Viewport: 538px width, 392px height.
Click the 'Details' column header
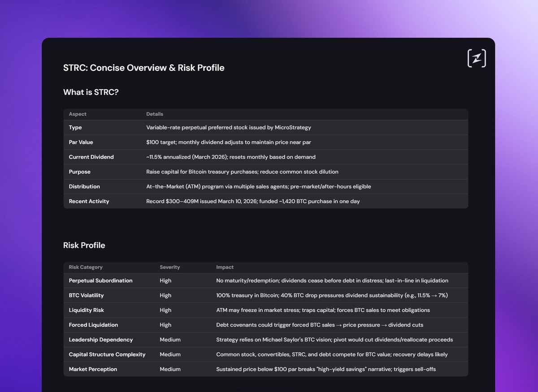click(x=155, y=114)
